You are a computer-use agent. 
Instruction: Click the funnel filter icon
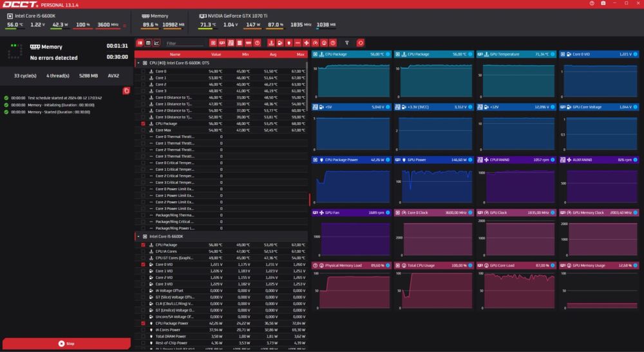[347, 43]
